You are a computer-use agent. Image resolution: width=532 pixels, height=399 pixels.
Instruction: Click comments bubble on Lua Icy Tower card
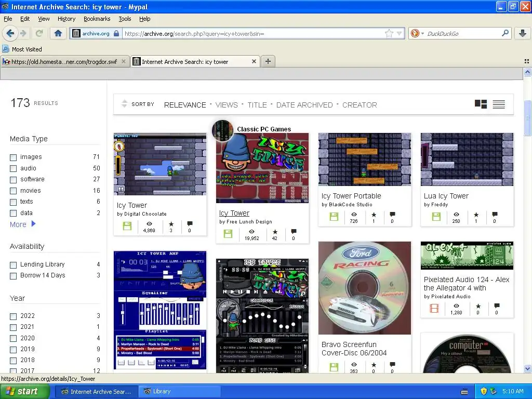pos(495,215)
